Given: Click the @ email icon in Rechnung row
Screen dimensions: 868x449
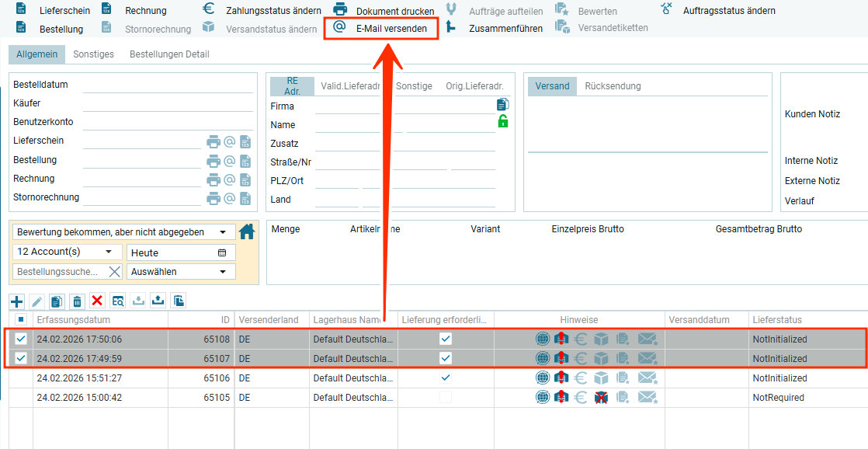Looking at the screenshot, I should [x=230, y=179].
